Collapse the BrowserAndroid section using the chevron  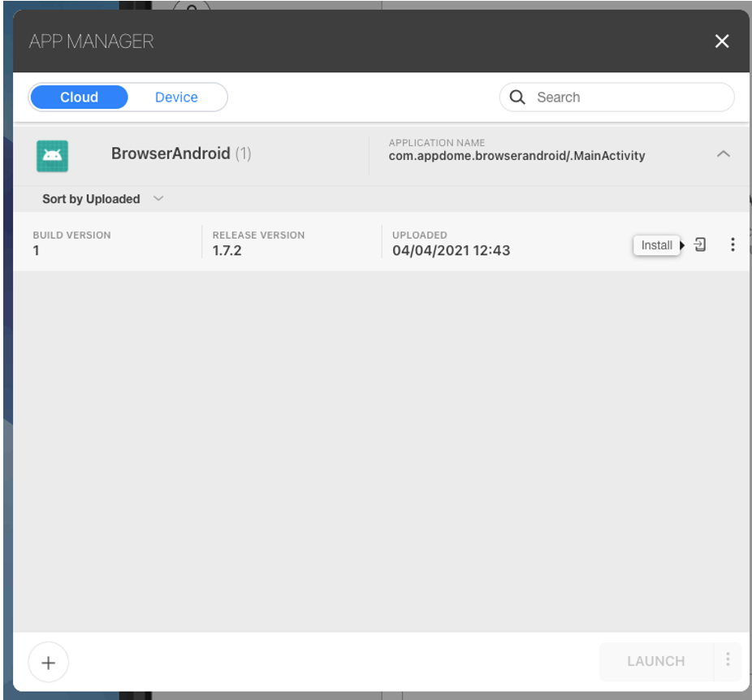click(x=723, y=154)
